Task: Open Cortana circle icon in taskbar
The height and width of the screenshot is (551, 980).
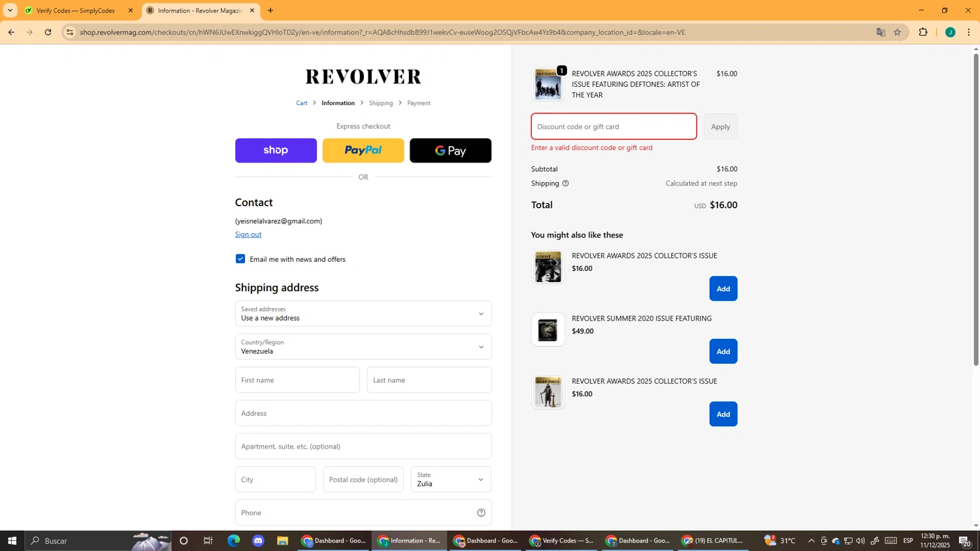Action: pyautogui.click(x=184, y=541)
